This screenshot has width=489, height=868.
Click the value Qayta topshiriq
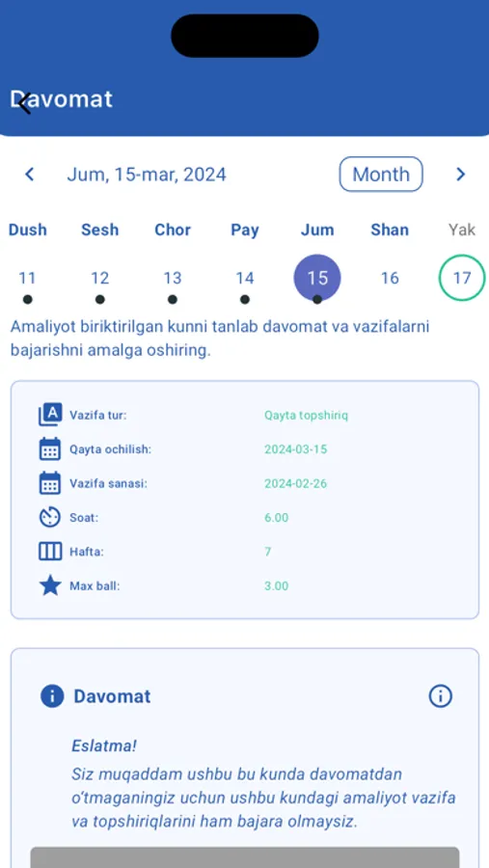click(x=307, y=415)
